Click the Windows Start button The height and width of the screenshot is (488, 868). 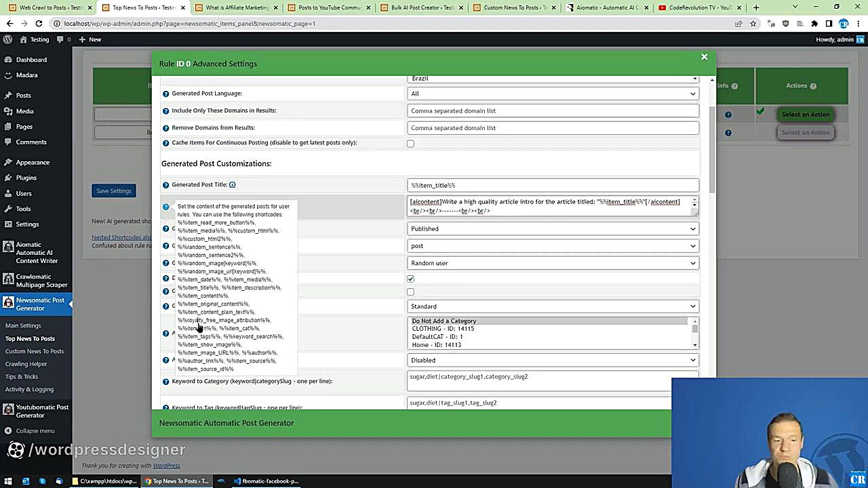[x=8, y=481]
